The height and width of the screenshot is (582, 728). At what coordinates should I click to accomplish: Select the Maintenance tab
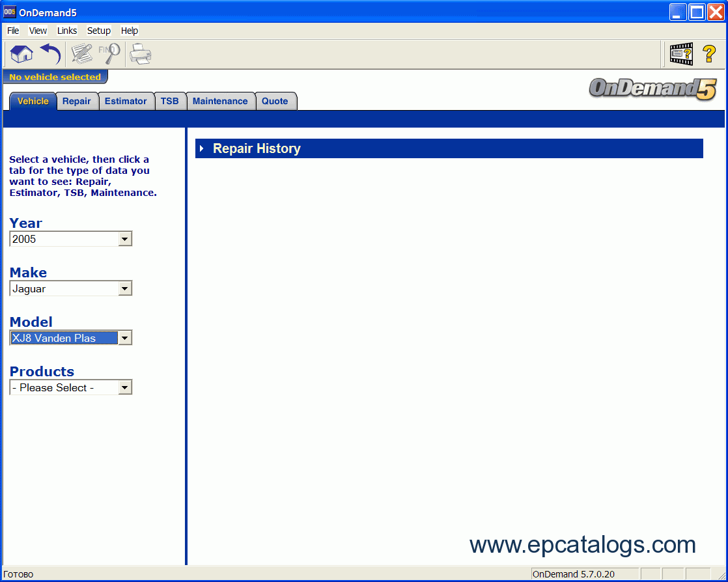click(x=220, y=102)
